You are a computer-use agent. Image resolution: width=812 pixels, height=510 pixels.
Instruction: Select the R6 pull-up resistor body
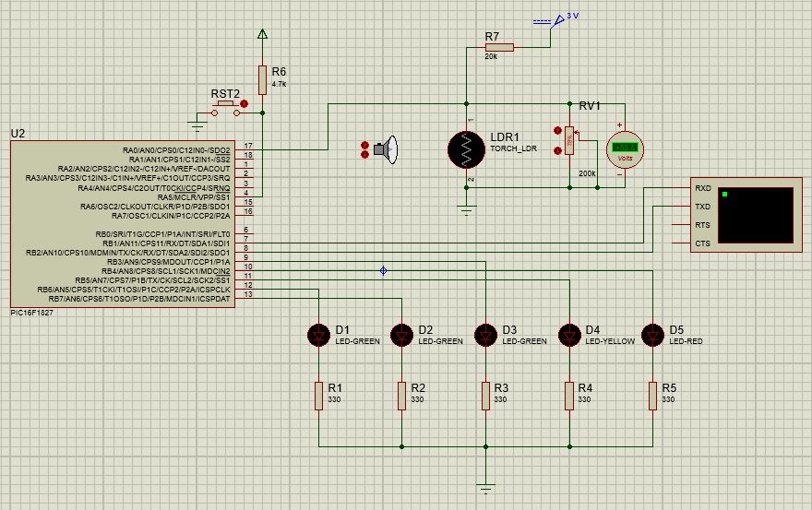pos(263,80)
